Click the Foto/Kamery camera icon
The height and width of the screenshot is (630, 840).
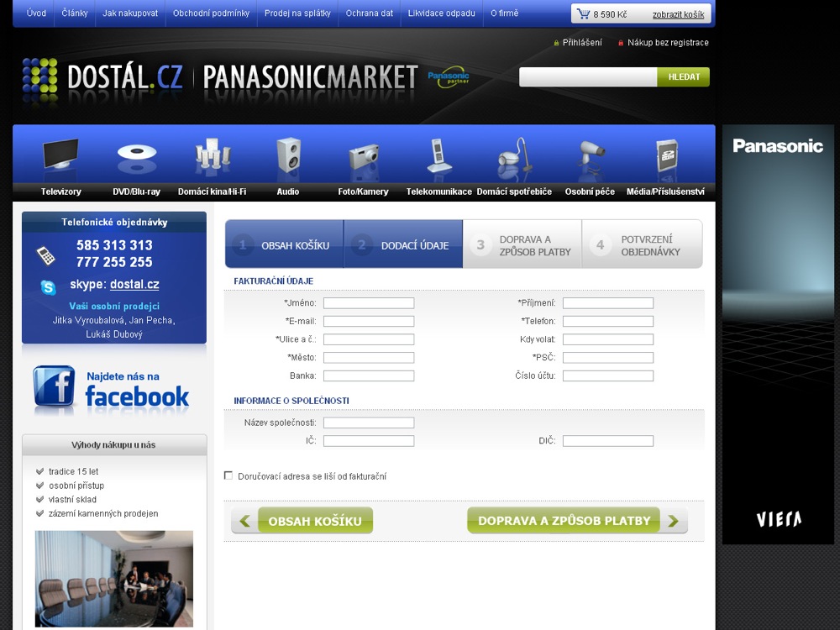point(363,158)
